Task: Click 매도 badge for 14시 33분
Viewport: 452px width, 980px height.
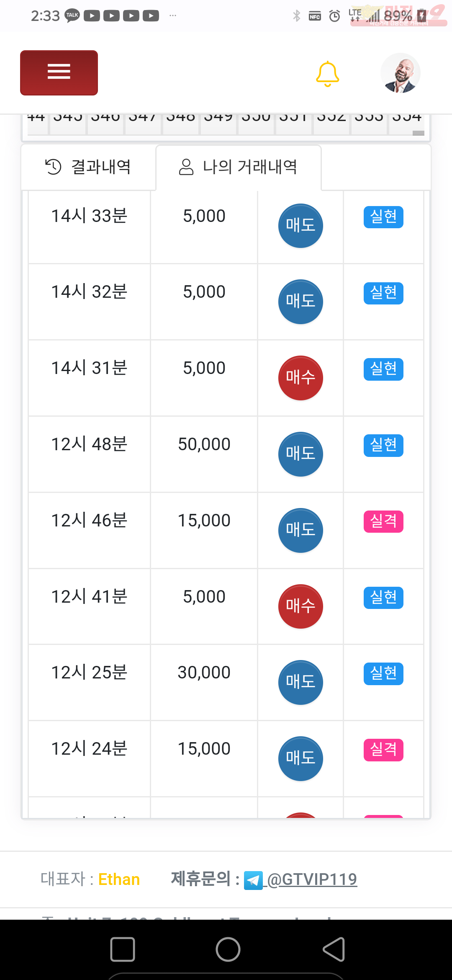Action: [x=300, y=226]
